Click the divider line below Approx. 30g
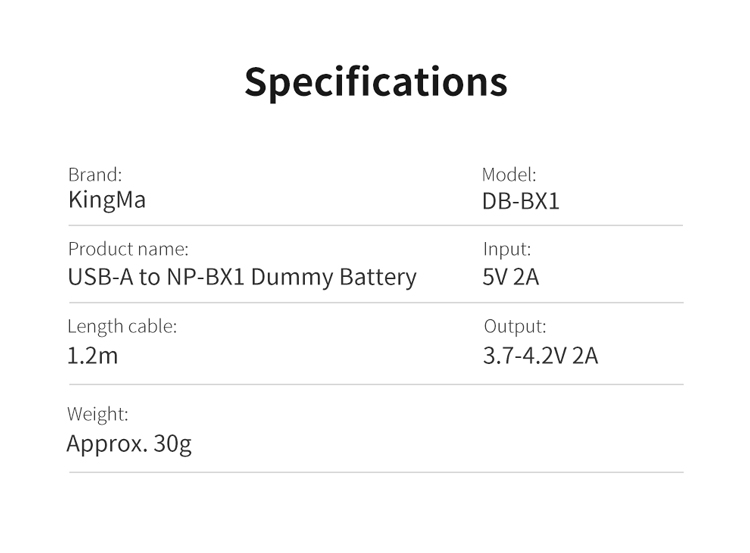Viewport: 750px width, 553px height. (375, 472)
